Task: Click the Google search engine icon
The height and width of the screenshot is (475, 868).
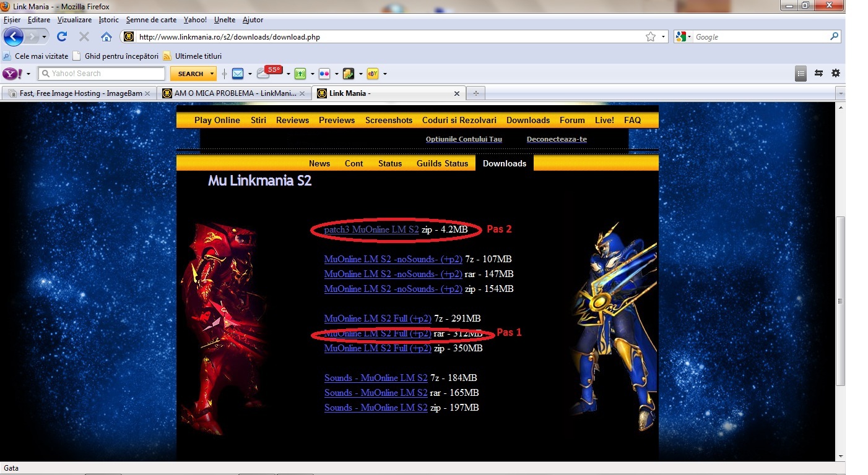Action: 680,37
